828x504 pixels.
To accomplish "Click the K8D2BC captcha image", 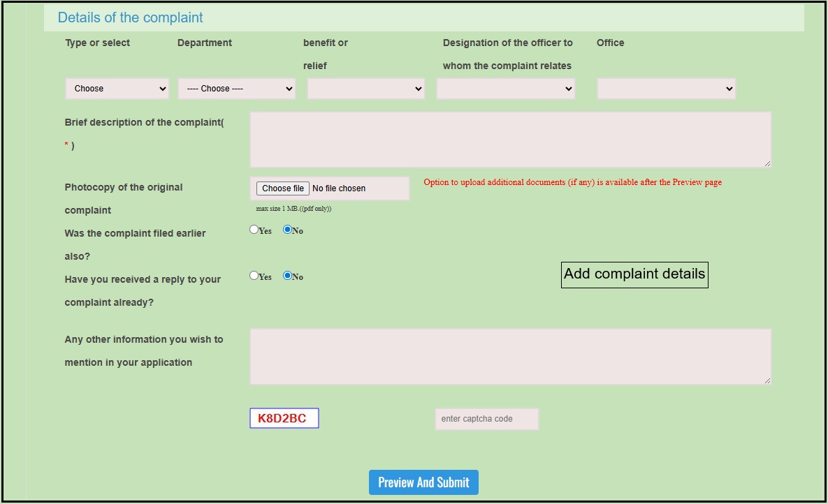I will click(284, 418).
